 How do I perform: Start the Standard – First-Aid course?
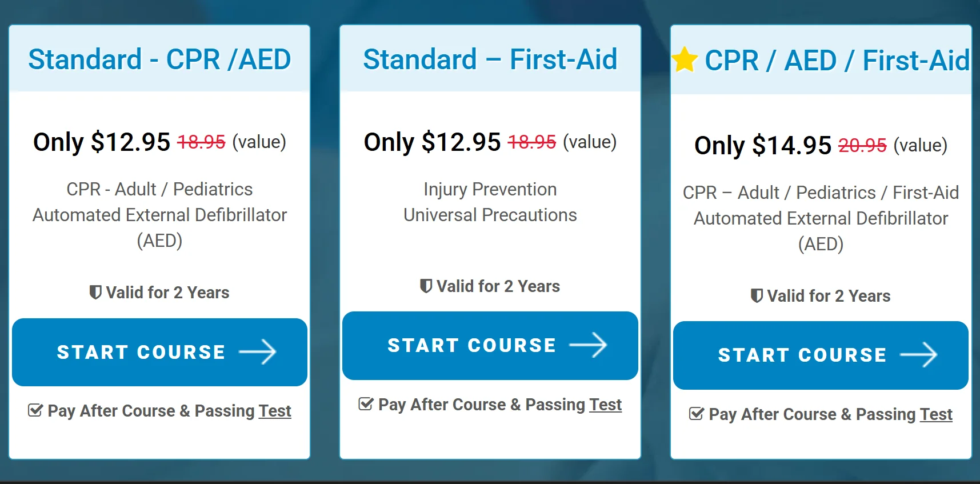point(472,345)
